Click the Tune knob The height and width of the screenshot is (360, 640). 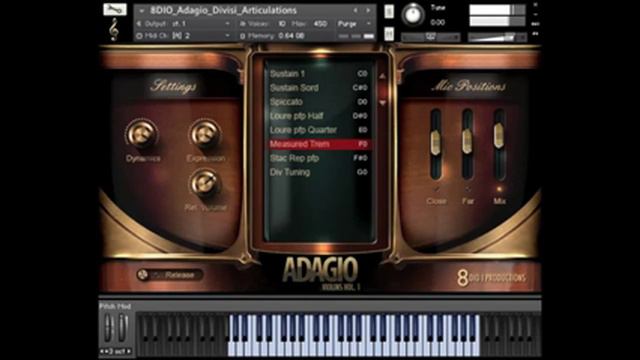pyautogui.click(x=413, y=15)
